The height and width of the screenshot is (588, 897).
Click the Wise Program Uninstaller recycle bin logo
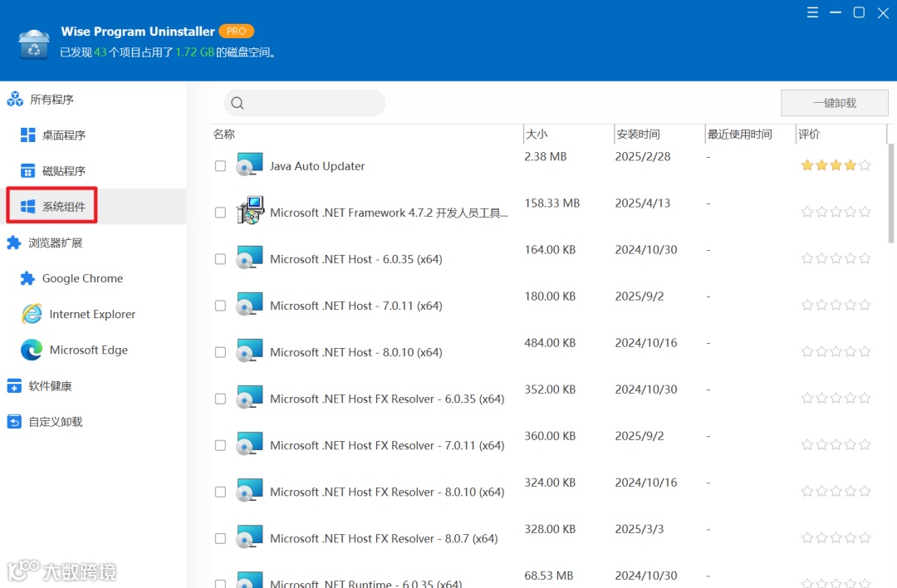[x=34, y=44]
